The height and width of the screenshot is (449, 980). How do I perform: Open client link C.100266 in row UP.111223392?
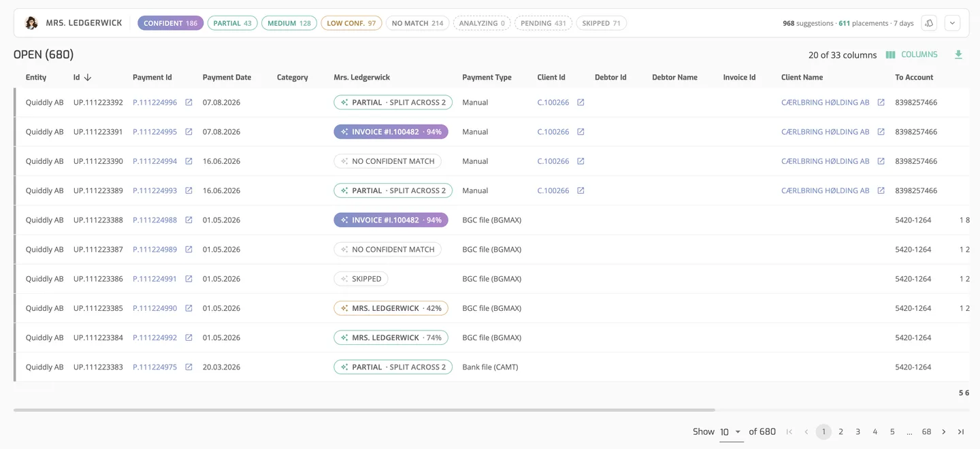(x=553, y=103)
